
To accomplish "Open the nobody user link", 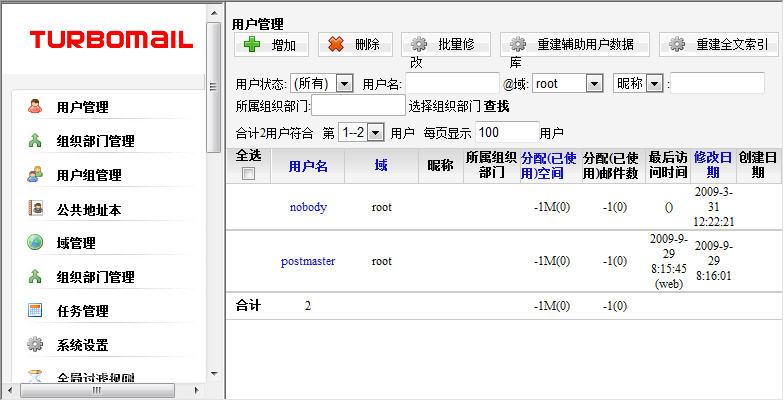I will coord(308,207).
